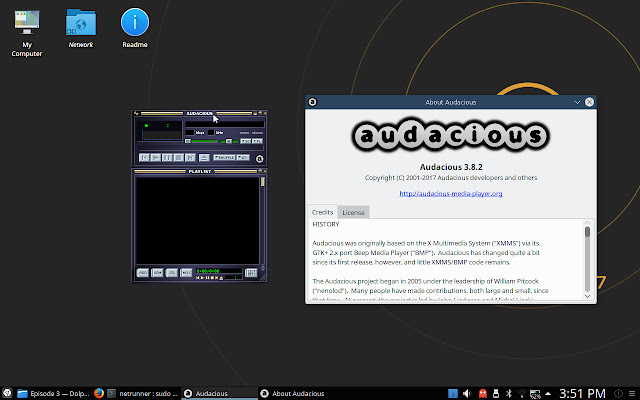
Task: Toggle Repeat mode next to Shuffle
Action: point(243,158)
